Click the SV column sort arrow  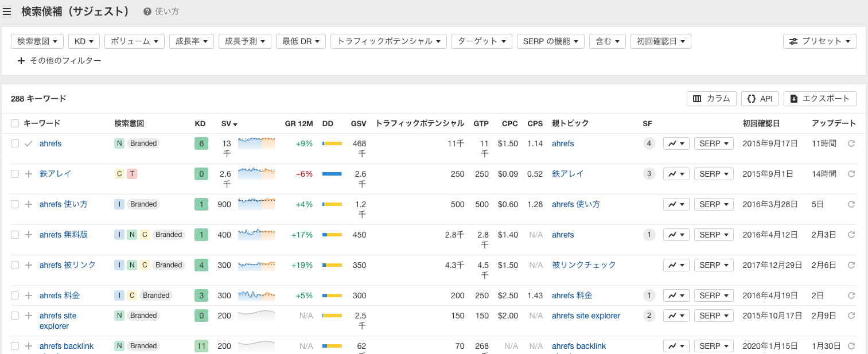[234, 123]
